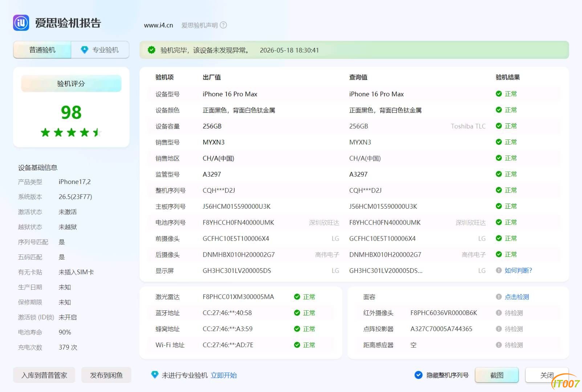
Task: Open the 爱思验机声明 question mark icon
Action: pos(224,25)
